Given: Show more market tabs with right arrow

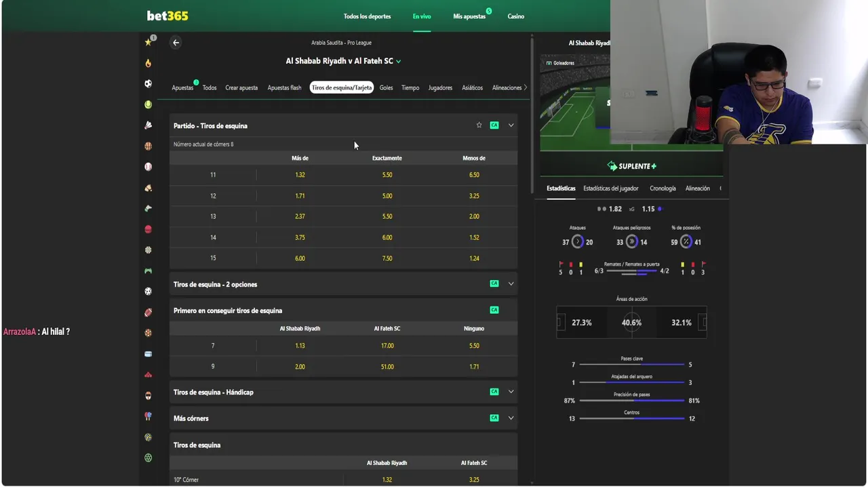Looking at the screenshot, I should pyautogui.click(x=525, y=87).
